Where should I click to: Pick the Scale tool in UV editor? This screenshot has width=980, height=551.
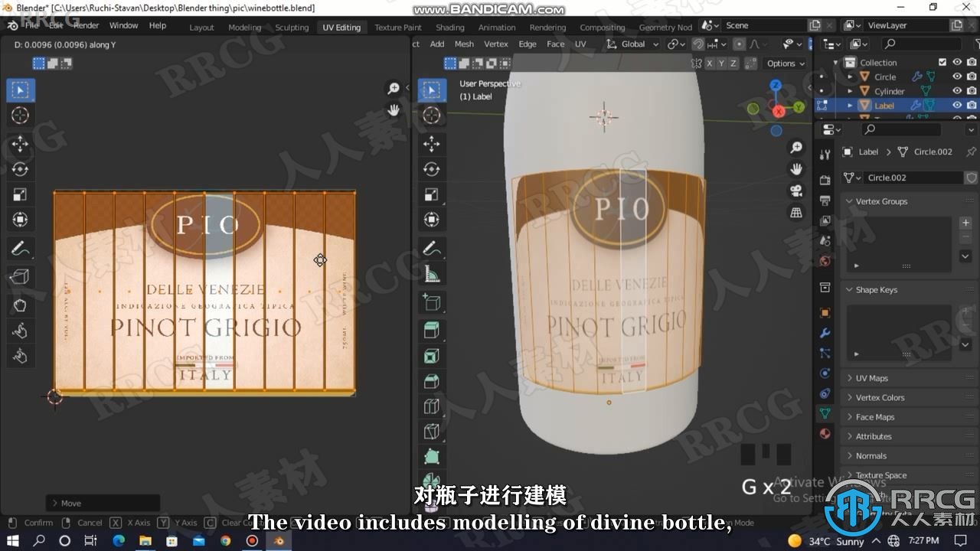[x=20, y=194]
